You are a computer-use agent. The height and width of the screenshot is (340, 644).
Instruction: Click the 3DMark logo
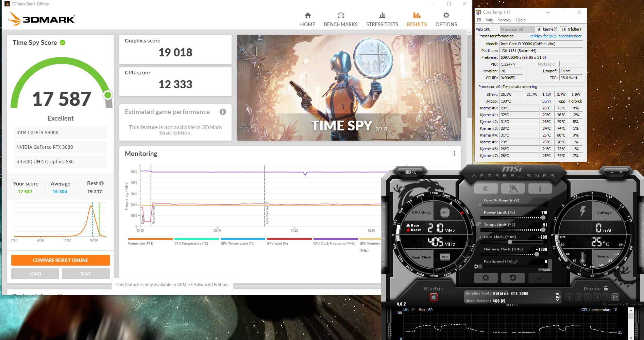(x=41, y=18)
